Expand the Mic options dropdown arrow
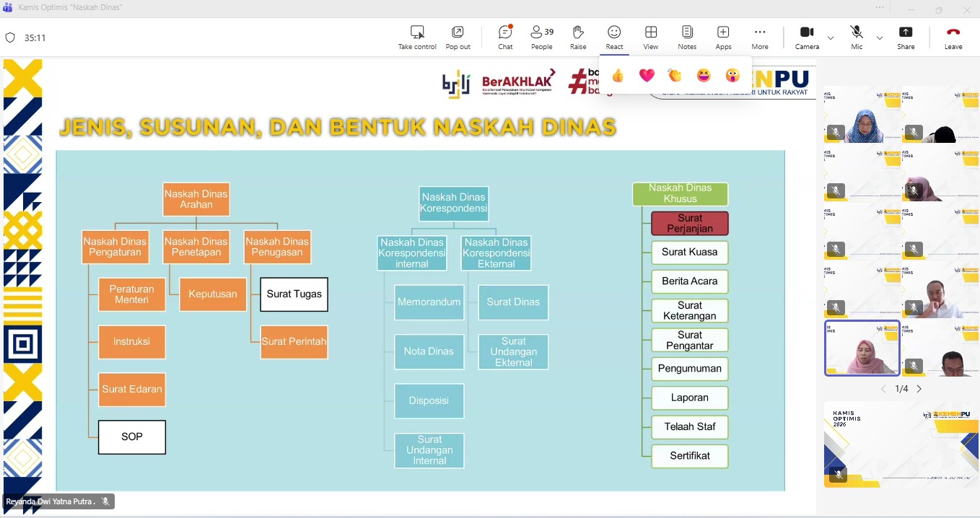 [880, 38]
